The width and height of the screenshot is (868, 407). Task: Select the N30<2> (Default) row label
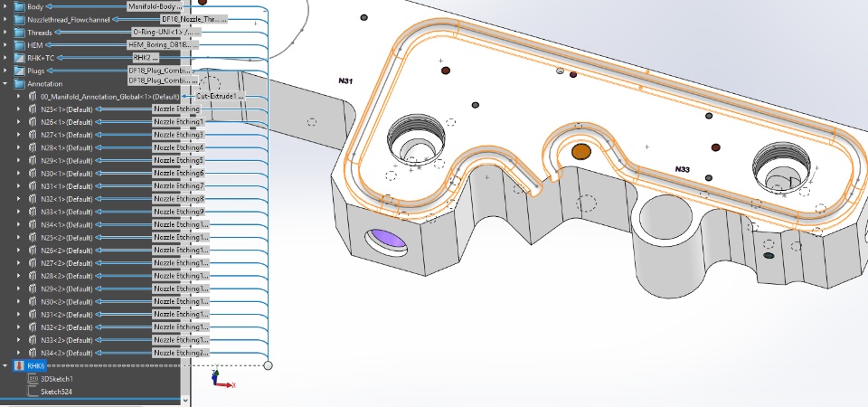click(x=66, y=302)
